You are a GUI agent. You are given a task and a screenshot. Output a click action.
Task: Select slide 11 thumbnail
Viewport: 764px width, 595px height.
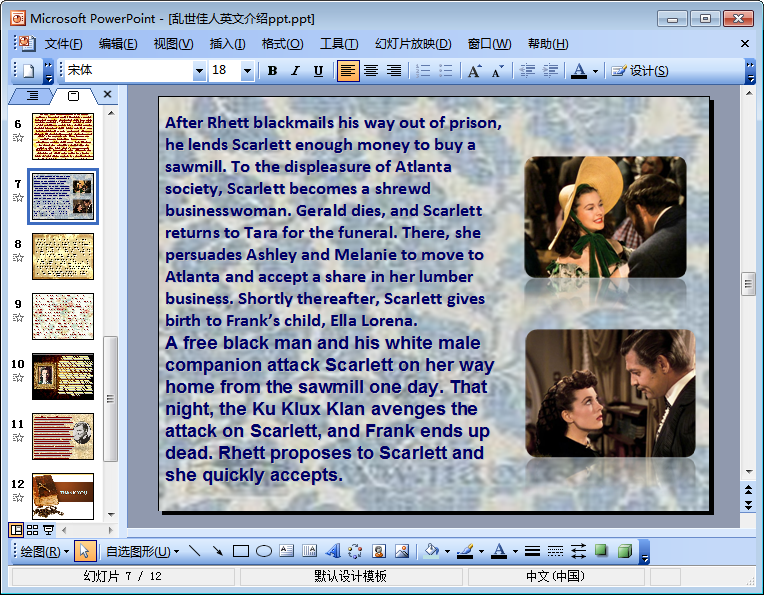point(63,436)
